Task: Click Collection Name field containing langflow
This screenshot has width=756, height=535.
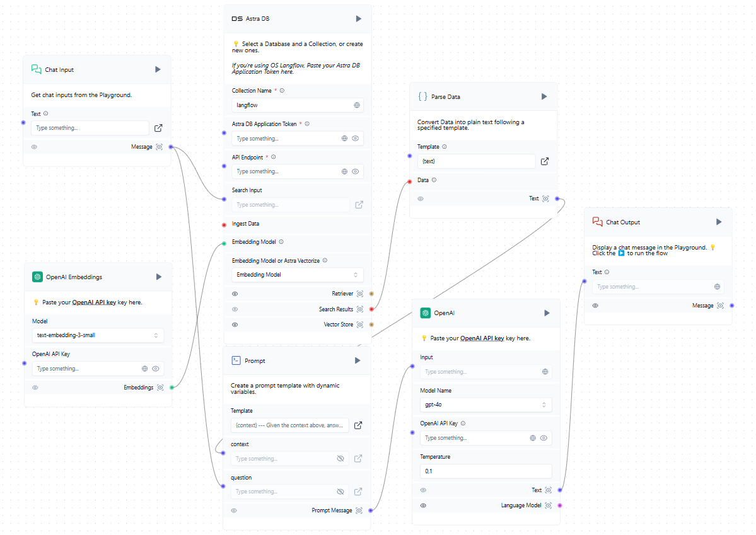Action: coord(298,105)
